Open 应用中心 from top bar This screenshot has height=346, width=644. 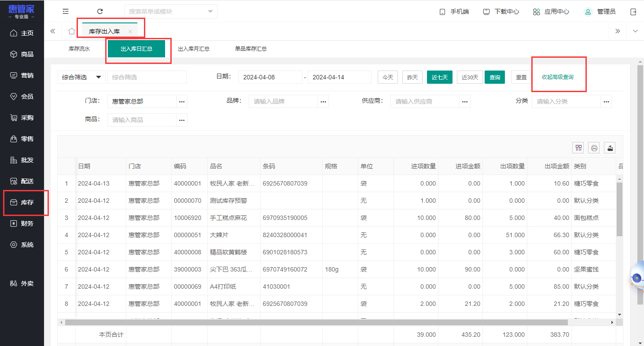(551, 11)
